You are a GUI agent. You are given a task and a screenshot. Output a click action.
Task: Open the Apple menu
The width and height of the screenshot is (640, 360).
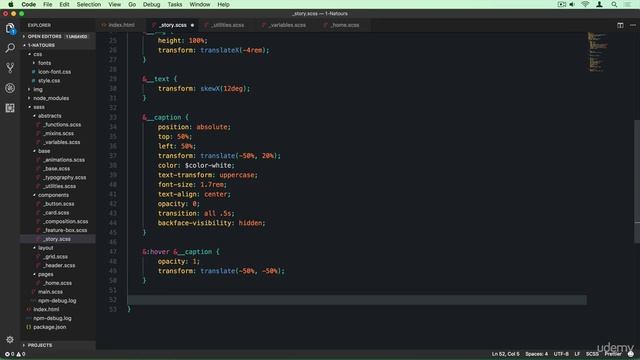pos(11,4)
